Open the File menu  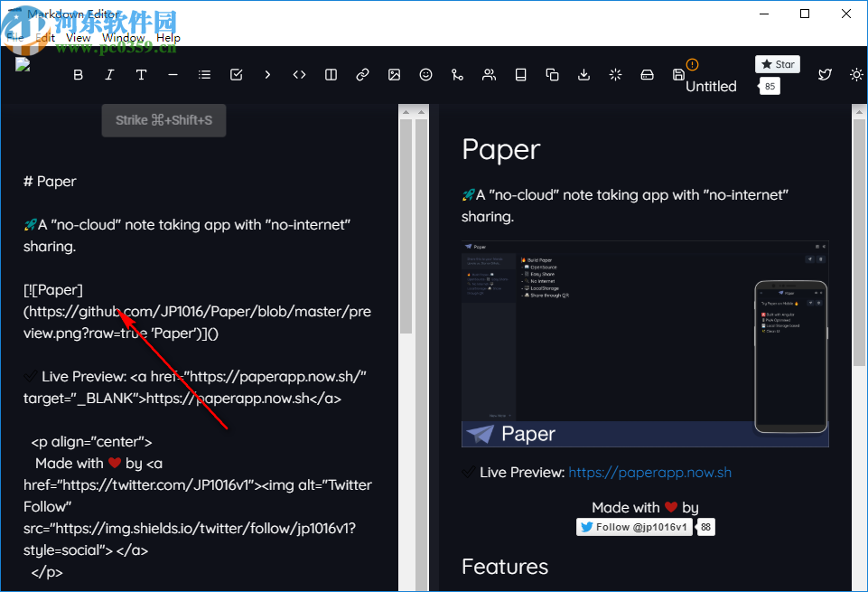pos(14,38)
